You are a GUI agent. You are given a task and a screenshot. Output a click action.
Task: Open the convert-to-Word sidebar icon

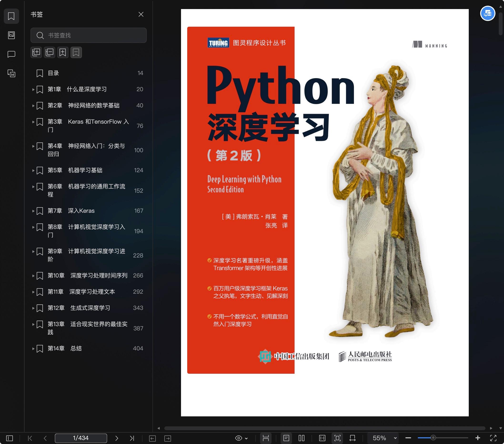click(x=11, y=73)
